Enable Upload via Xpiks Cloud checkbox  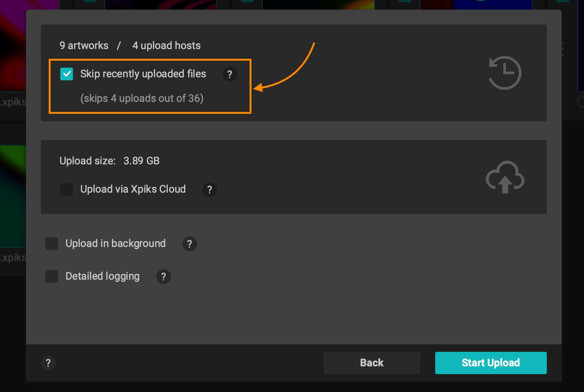tap(67, 189)
